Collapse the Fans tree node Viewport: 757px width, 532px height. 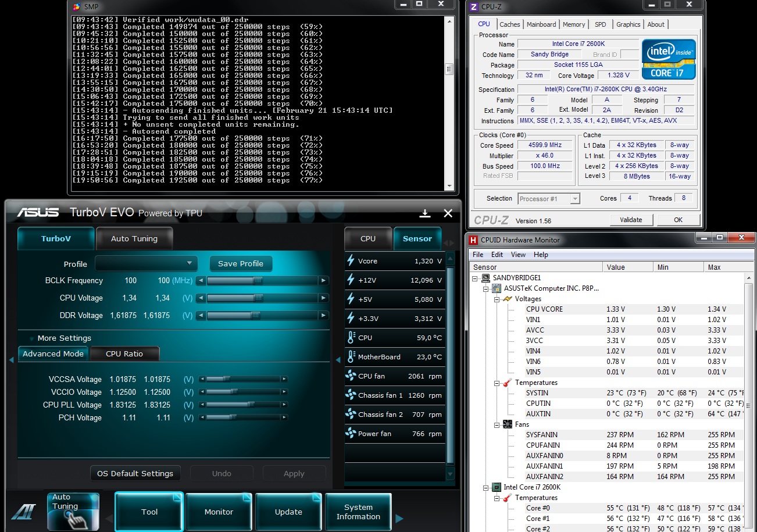pyautogui.click(x=497, y=424)
